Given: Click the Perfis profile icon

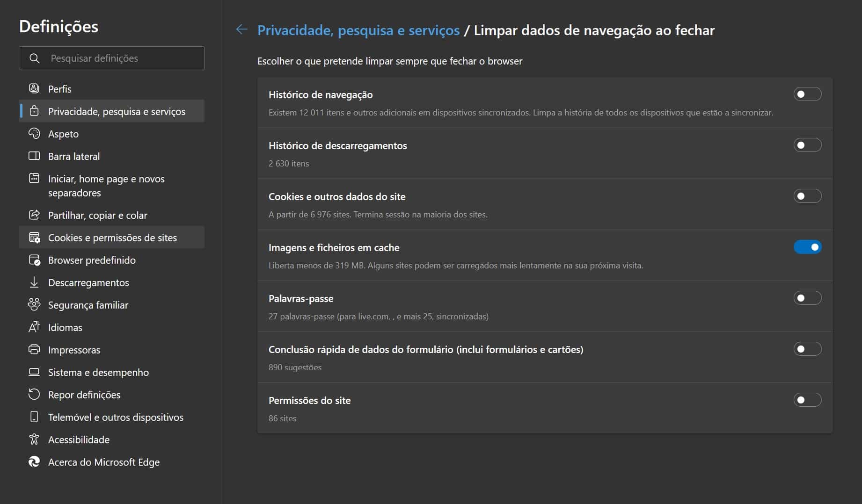Looking at the screenshot, I should [34, 88].
